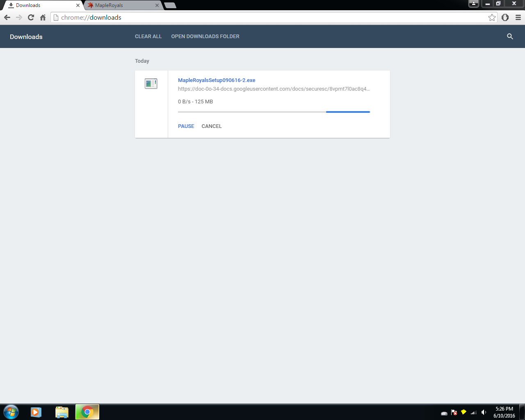Click the download progress bar
Viewport: 525px width, 420px height.
point(274,112)
